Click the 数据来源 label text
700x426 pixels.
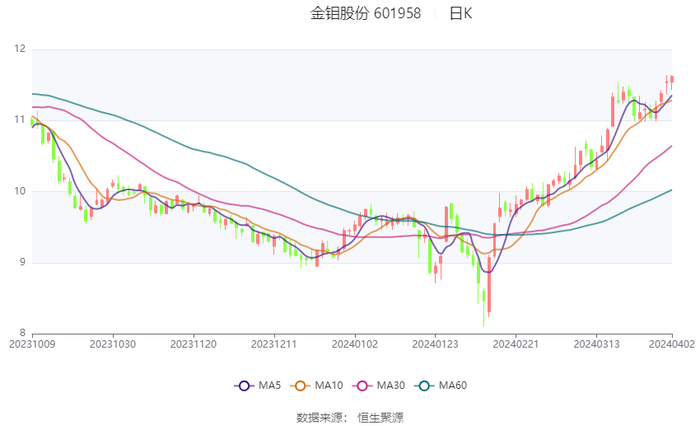click(320, 417)
